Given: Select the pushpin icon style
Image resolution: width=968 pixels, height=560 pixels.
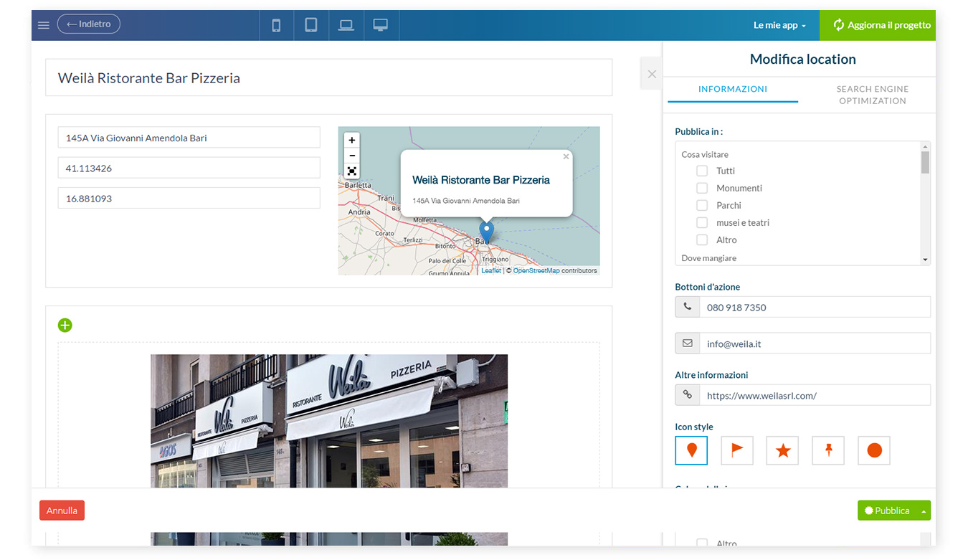Looking at the screenshot, I should click(828, 450).
